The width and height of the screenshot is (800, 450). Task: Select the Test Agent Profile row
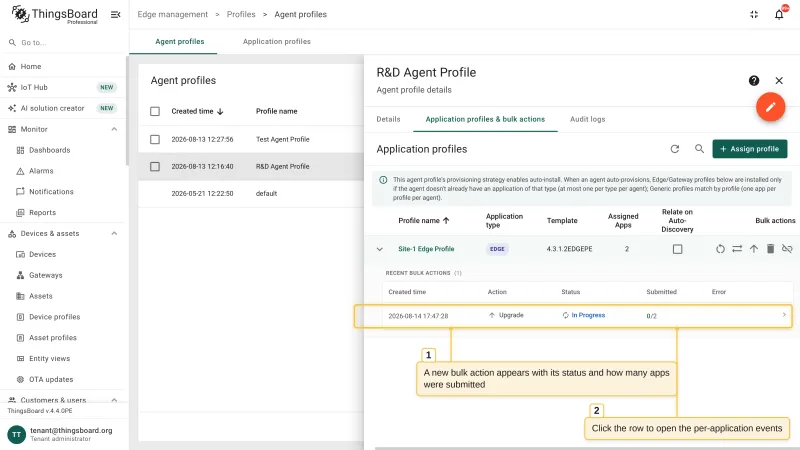pyautogui.click(x=251, y=139)
